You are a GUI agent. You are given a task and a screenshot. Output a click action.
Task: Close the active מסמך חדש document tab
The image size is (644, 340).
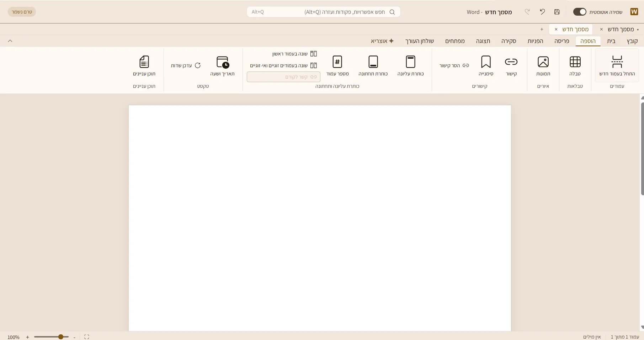tap(556, 29)
